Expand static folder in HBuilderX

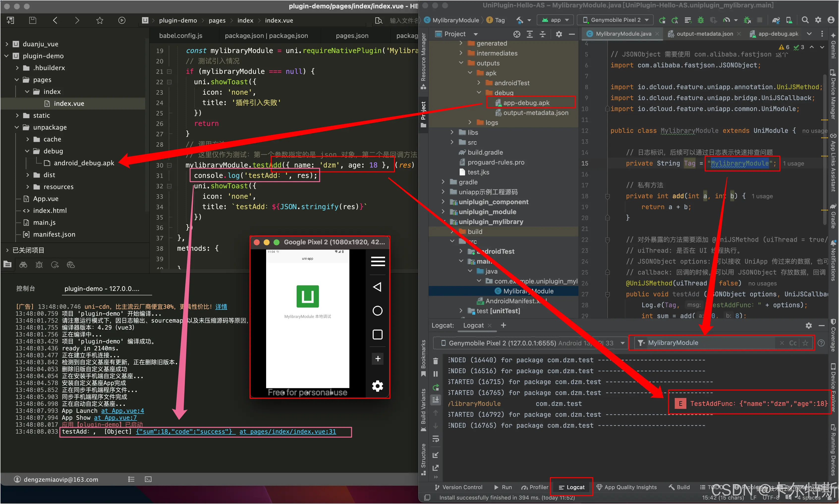[x=17, y=115]
